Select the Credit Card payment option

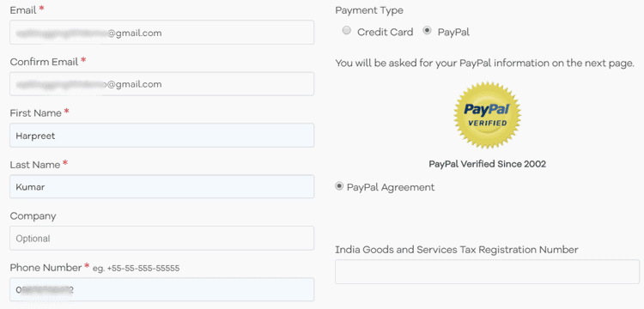click(347, 31)
